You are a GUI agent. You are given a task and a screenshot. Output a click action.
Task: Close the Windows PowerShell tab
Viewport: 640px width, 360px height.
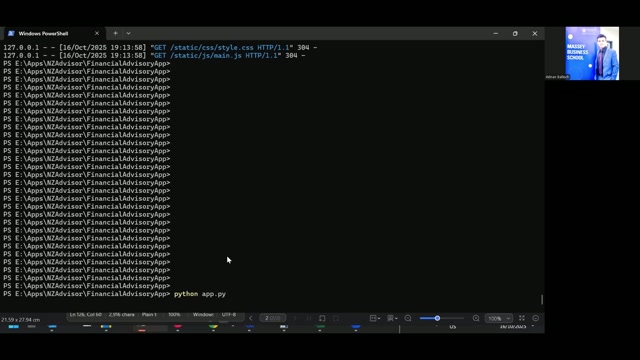coord(97,33)
